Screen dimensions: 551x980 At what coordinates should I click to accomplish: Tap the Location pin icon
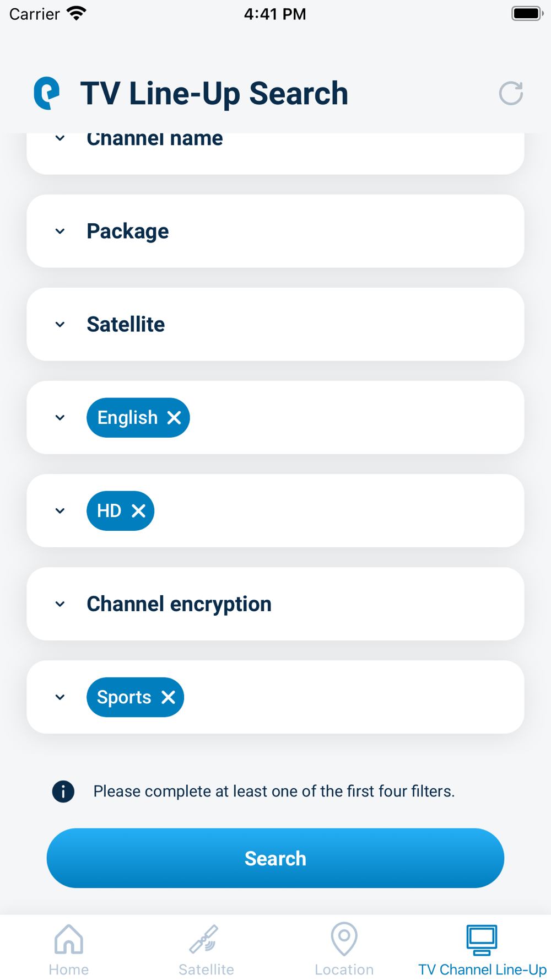point(344,939)
